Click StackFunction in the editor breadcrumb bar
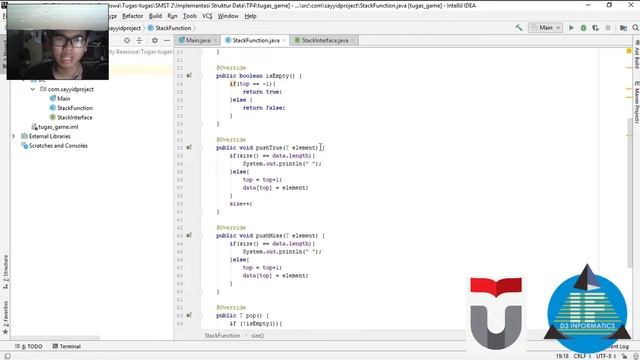Viewport: 640px width, 360px height. coord(222,336)
